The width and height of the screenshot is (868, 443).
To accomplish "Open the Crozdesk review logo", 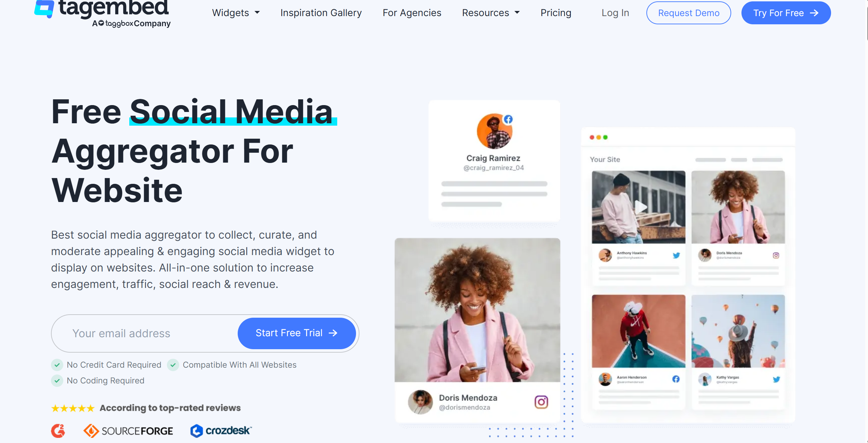I will pos(221,431).
